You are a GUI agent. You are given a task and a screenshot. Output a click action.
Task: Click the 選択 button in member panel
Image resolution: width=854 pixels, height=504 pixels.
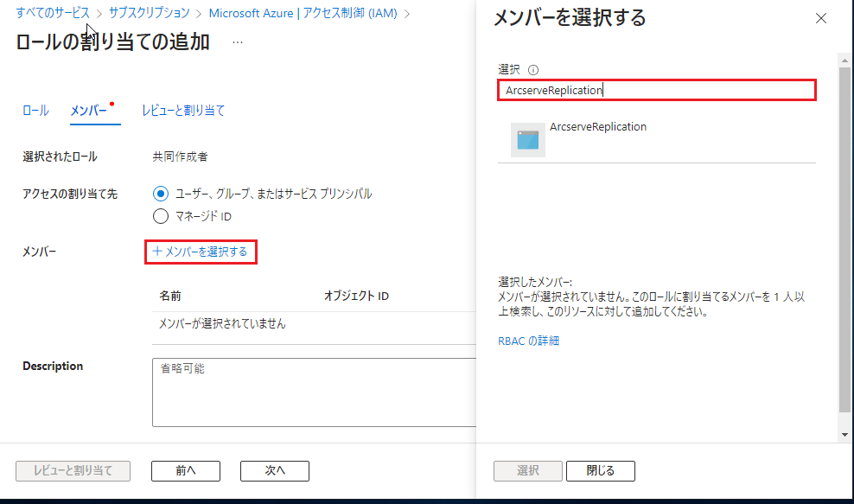[528, 471]
